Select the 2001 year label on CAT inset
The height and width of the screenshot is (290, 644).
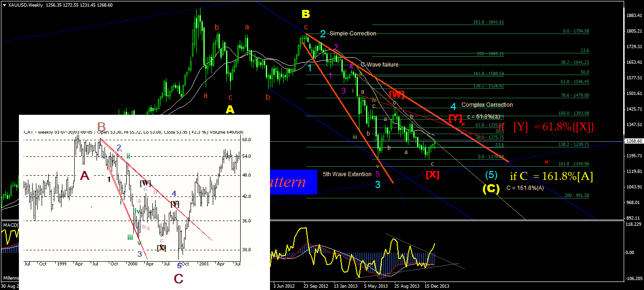204,264
